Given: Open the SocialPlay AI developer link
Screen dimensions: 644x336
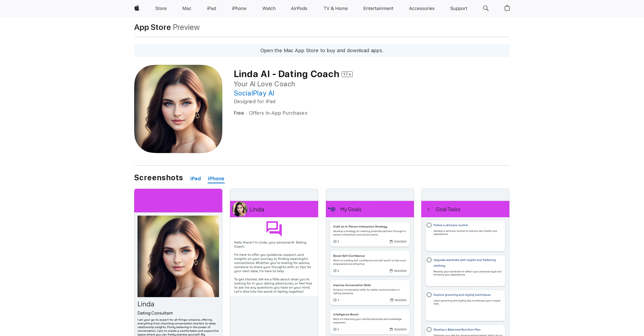Looking at the screenshot, I should point(254,93).
